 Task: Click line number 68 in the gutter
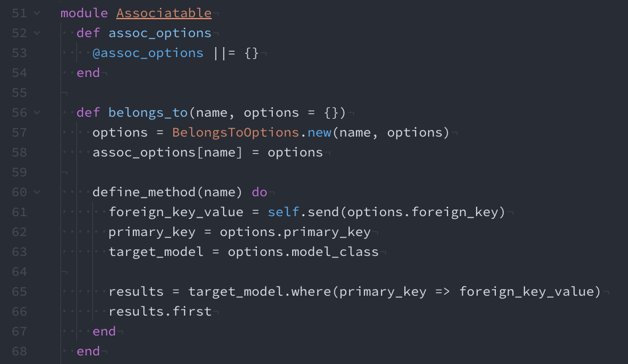tap(19, 351)
